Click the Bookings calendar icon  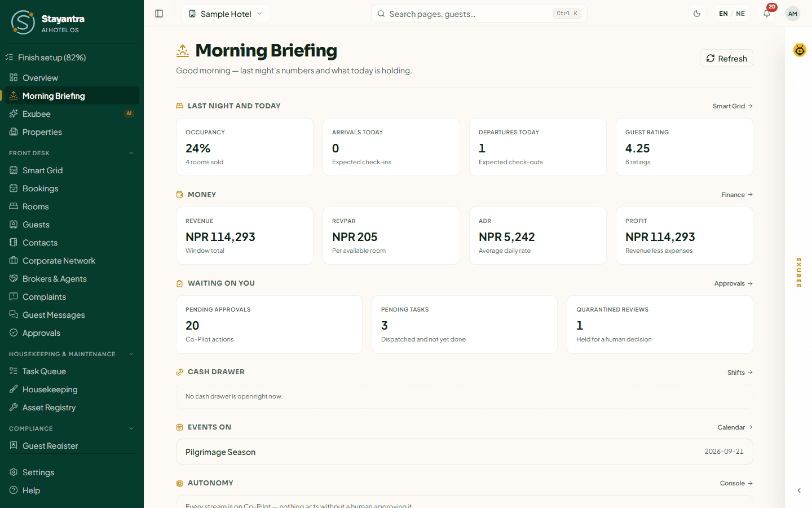(14, 189)
